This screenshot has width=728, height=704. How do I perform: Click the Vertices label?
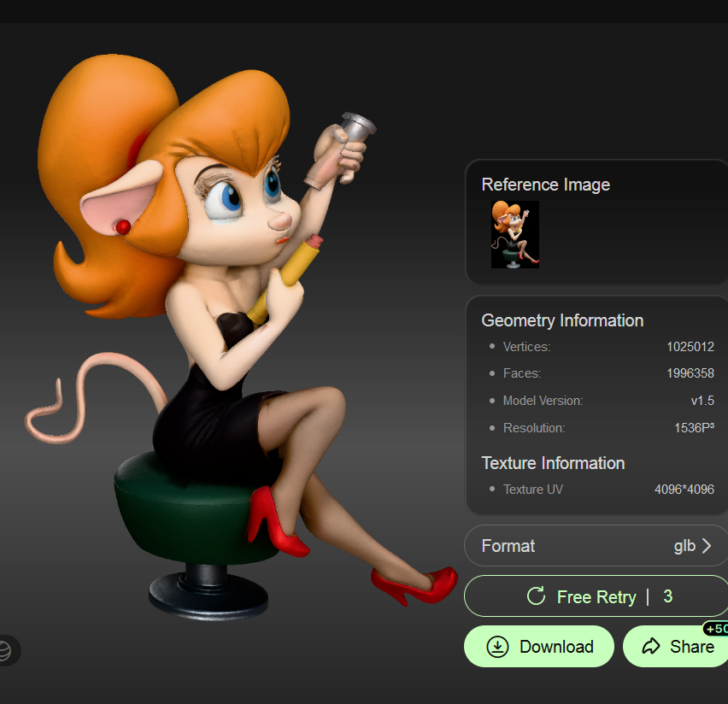(x=526, y=347)
